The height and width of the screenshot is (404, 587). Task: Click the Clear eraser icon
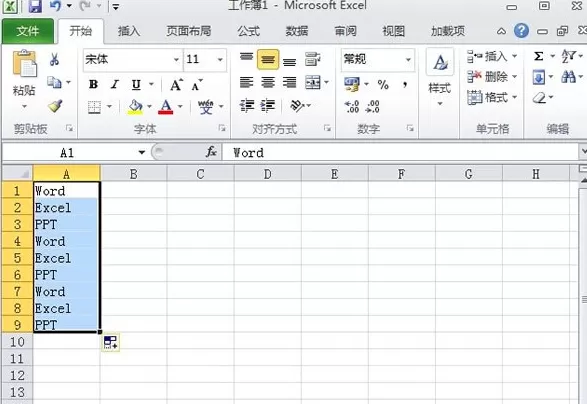(539, 98)
